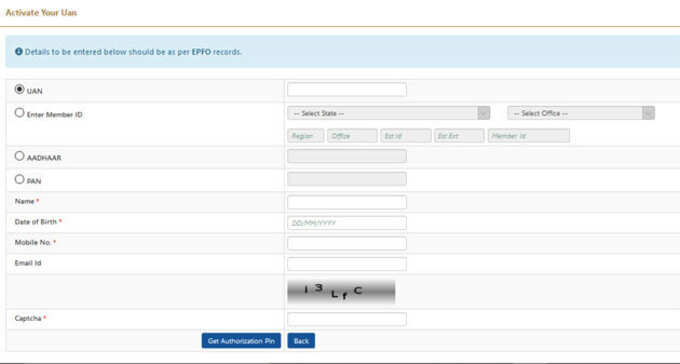Click the Back button
The image size is (680, 364).
pyautogui.click(x=301, y=341)
